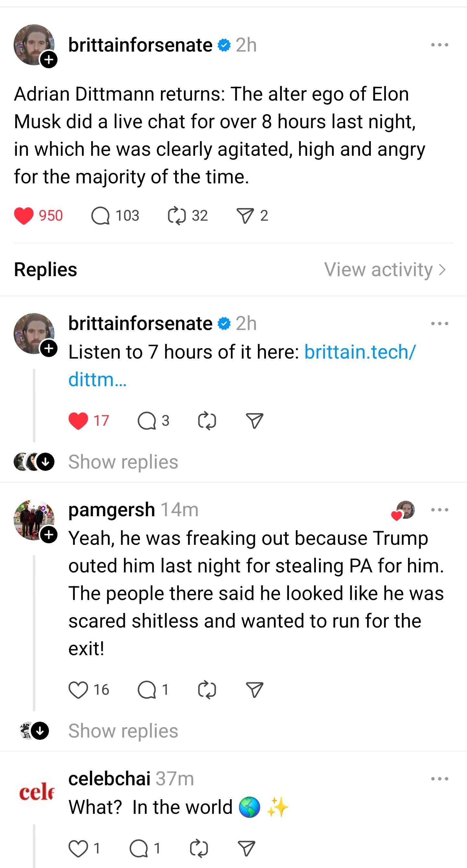Repost pamgersh's reply about Trump
The image size is (467, 868).
[207, 689]
